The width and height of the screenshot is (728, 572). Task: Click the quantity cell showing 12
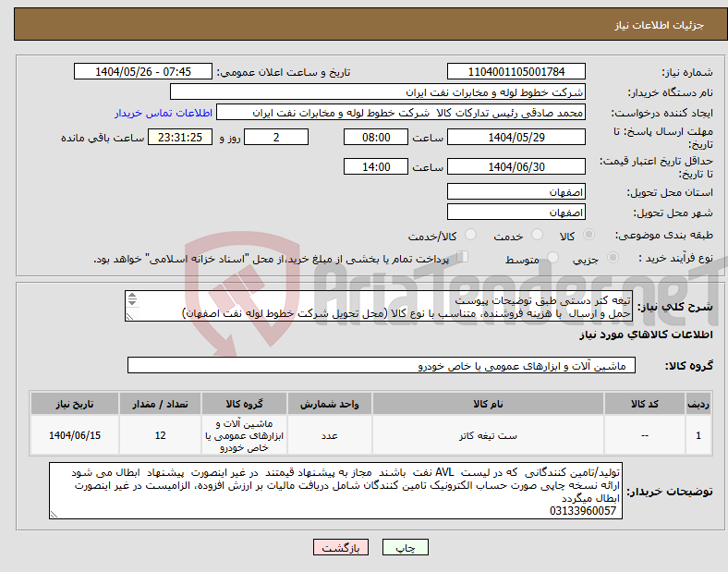click(x=160, y=435)
